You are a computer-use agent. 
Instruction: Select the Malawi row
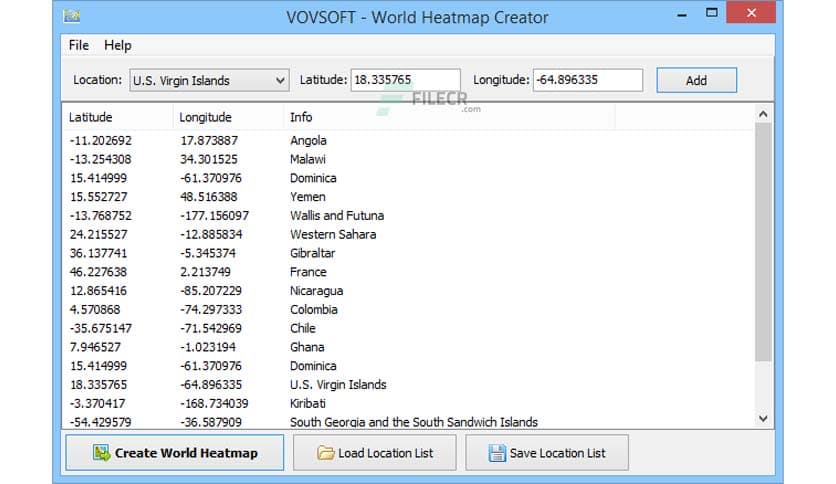click(408, 159)
